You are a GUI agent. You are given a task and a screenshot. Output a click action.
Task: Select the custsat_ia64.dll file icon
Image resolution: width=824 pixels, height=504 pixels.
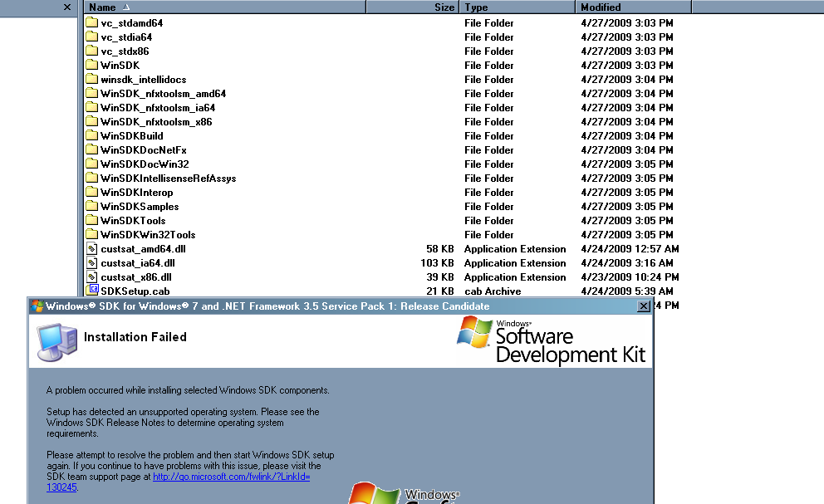pyautogui.click(x=92, y=262)
